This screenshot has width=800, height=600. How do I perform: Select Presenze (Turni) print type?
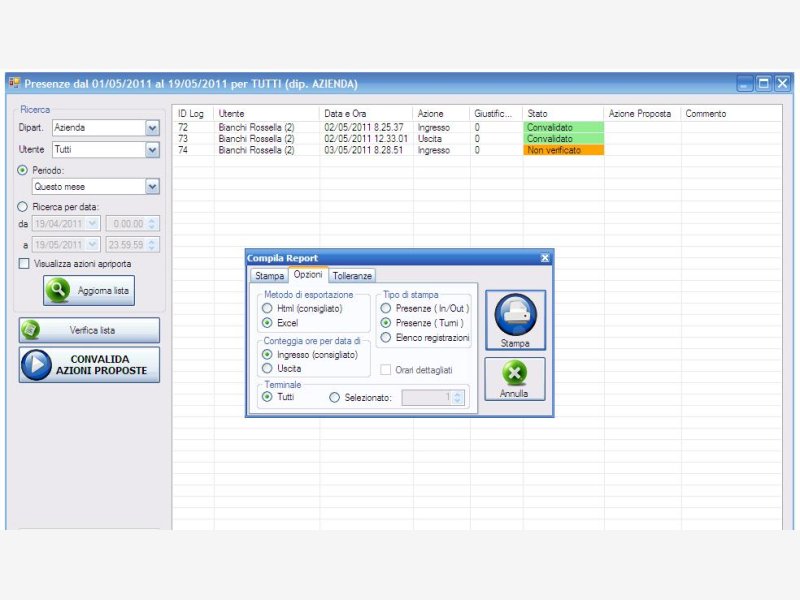[386, 322]
